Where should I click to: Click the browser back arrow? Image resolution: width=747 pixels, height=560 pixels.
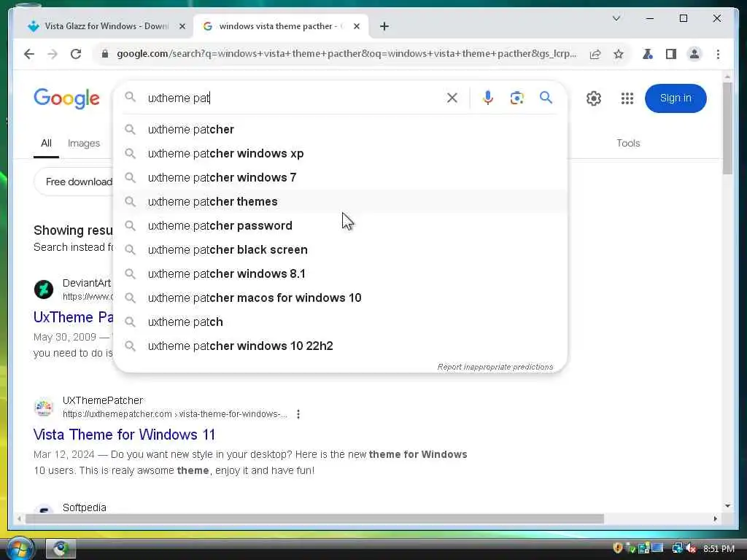point(29,54)
